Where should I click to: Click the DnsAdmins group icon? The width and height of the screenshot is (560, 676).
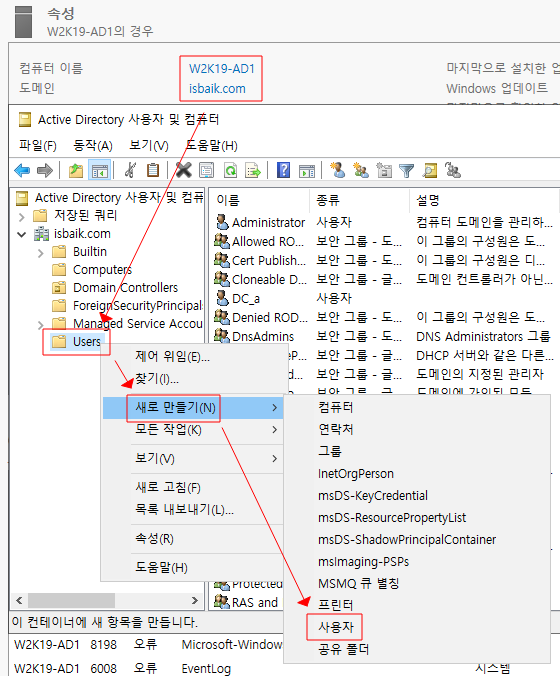222,336
